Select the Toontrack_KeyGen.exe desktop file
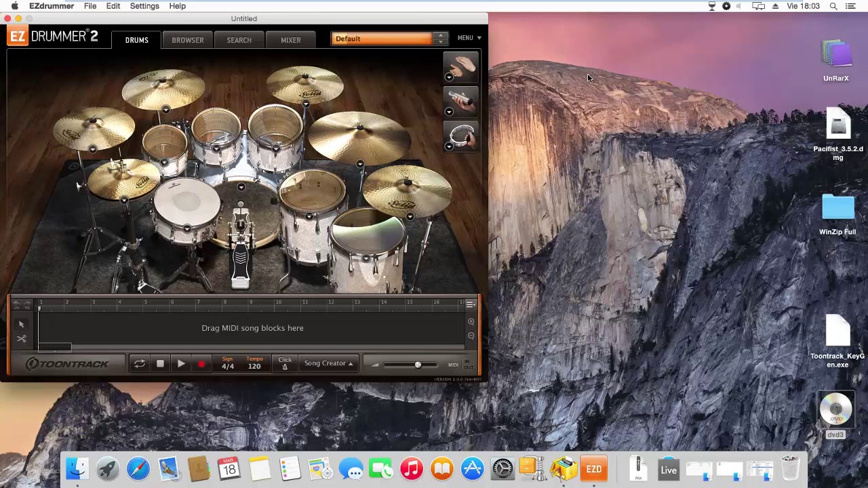The height and width of the screenshot is (488, 868). (x=837, y=342)
